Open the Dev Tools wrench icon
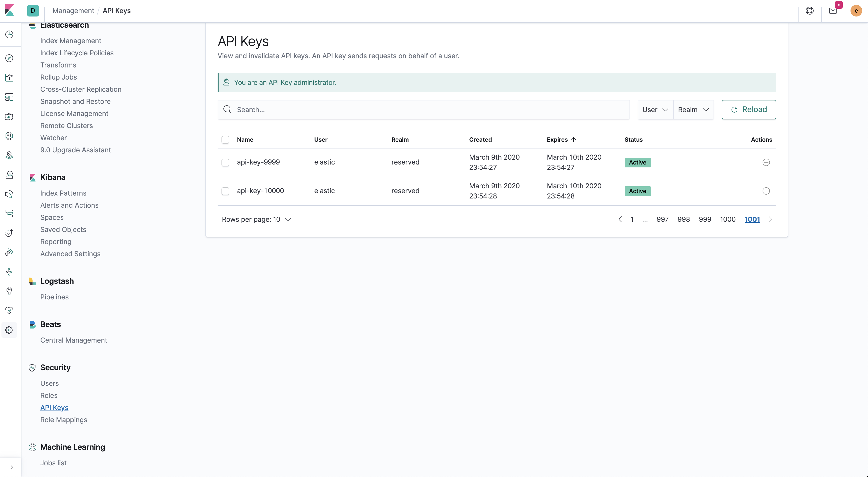 coord(9,291)
